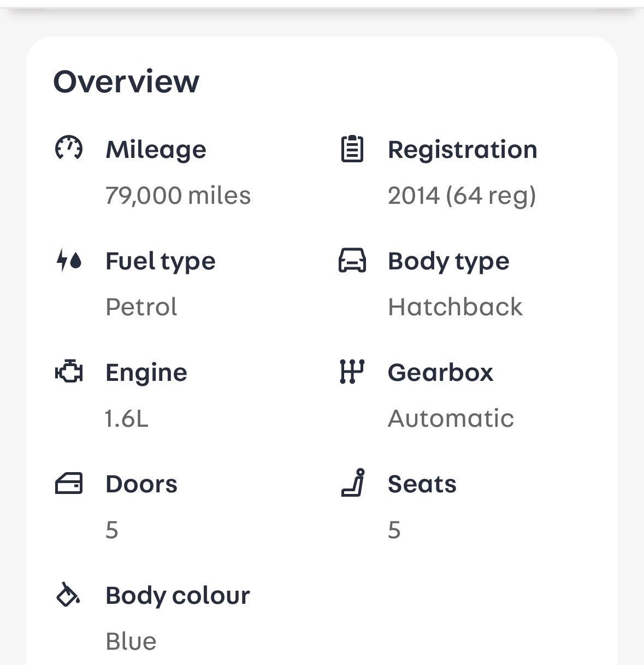The width and height of the screenshot is (644, 665).
Task: Select the 1.6L engine value
Action: pos(126,419)
